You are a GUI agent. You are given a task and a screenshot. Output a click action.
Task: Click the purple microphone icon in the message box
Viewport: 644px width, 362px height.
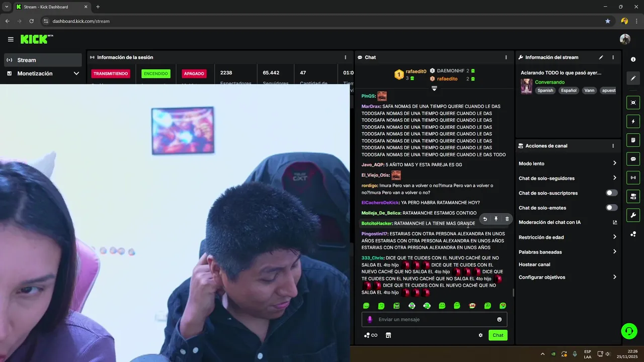pos(370,319)
